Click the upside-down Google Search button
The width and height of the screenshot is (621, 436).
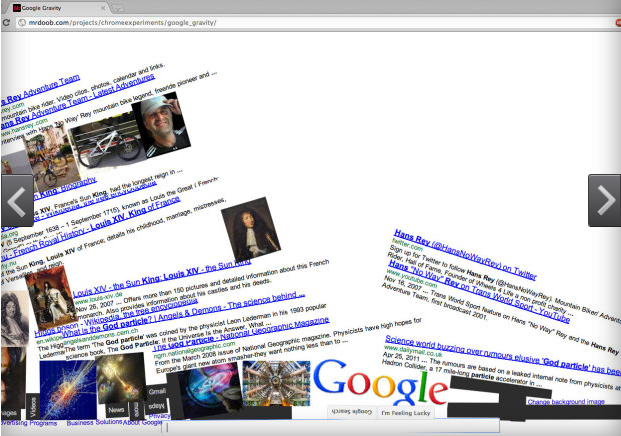[352, 412]
